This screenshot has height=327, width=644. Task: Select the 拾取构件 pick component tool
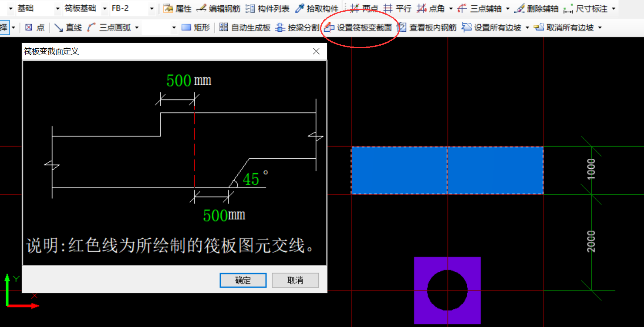(x=317, y=9)
